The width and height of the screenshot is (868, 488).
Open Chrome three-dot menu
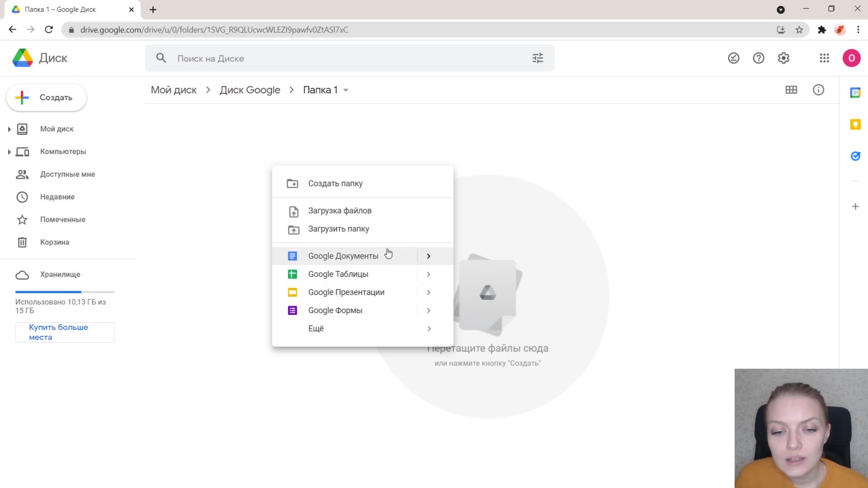858,30
